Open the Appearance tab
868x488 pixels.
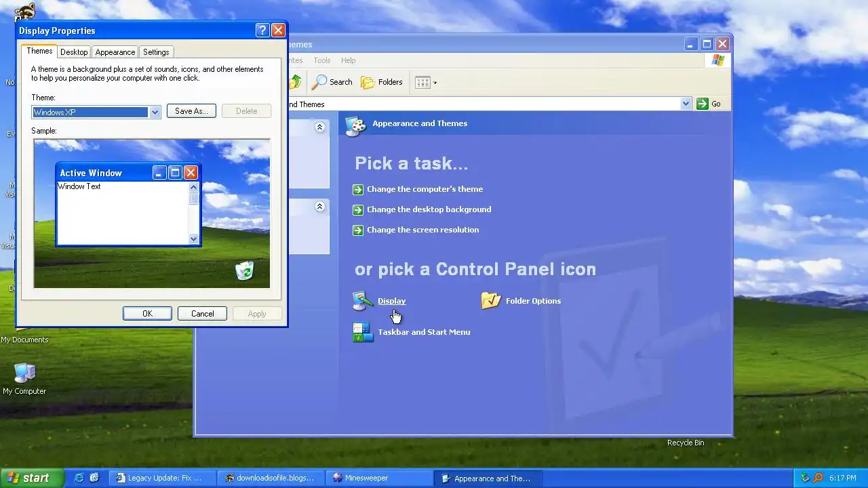click(x=115, y=52)
